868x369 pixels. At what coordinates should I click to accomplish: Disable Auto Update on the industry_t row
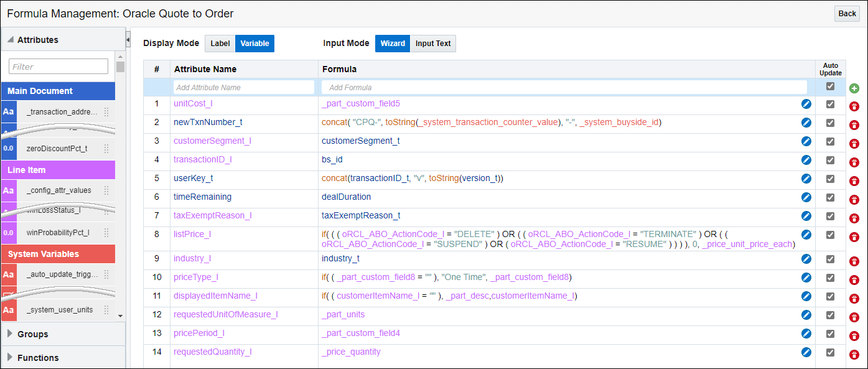click(x=830, y=258)
